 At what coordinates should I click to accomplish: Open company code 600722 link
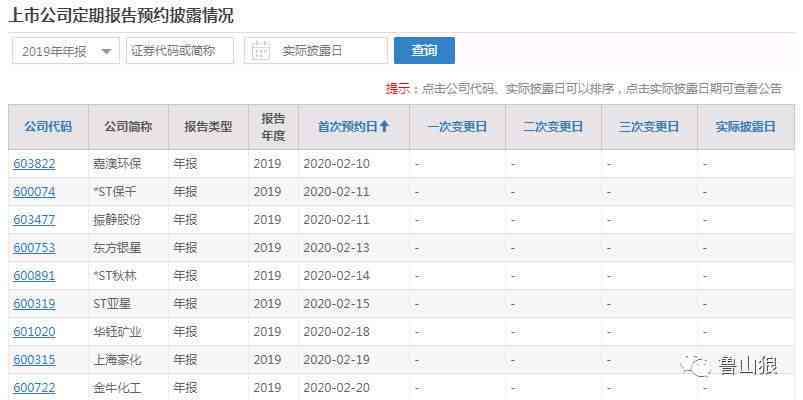pos(34,388)
